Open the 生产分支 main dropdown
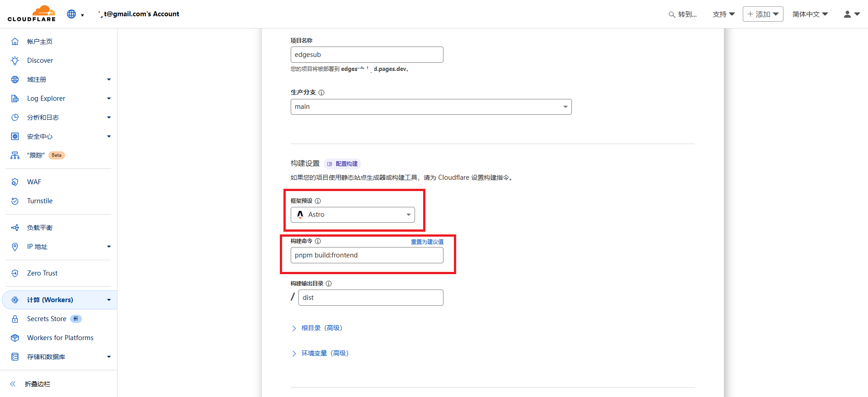Viewport: 868px width, 397px height. (x=431, y=107)
